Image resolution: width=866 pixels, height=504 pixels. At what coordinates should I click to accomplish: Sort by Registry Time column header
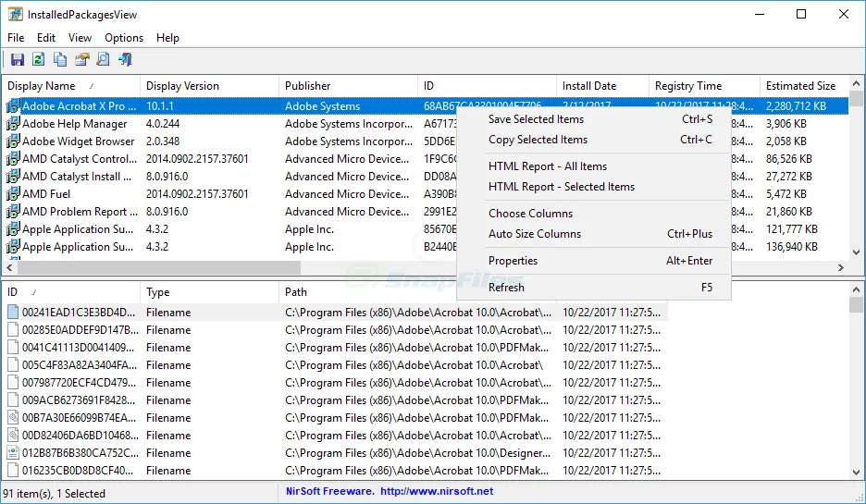(704, 86)
